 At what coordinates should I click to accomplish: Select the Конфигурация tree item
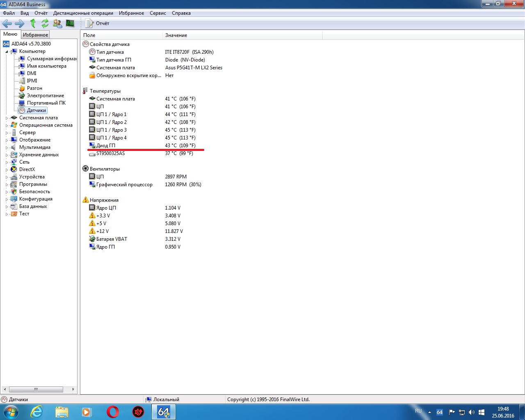[x=36, y=199]
